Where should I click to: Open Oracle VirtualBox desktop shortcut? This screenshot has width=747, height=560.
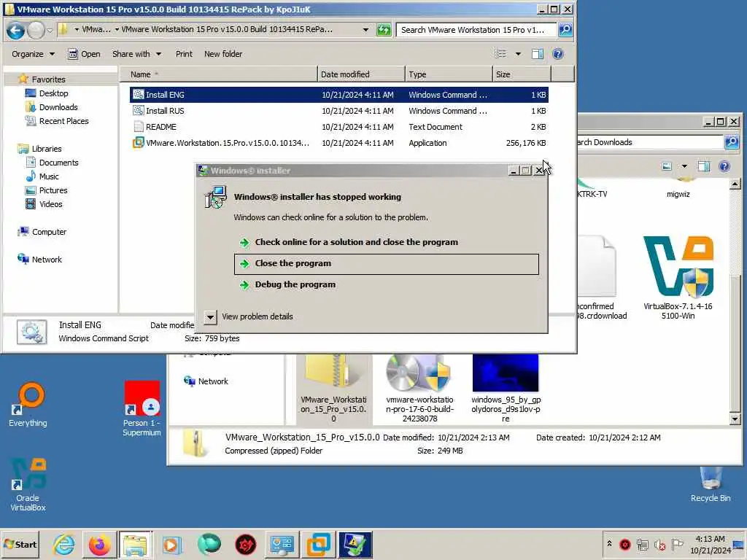tap(28, 484)
